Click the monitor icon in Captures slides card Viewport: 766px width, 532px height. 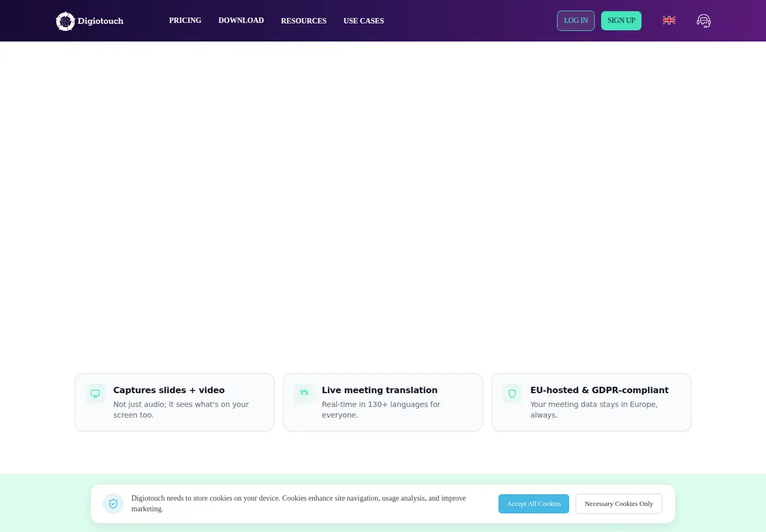[95, 394]
